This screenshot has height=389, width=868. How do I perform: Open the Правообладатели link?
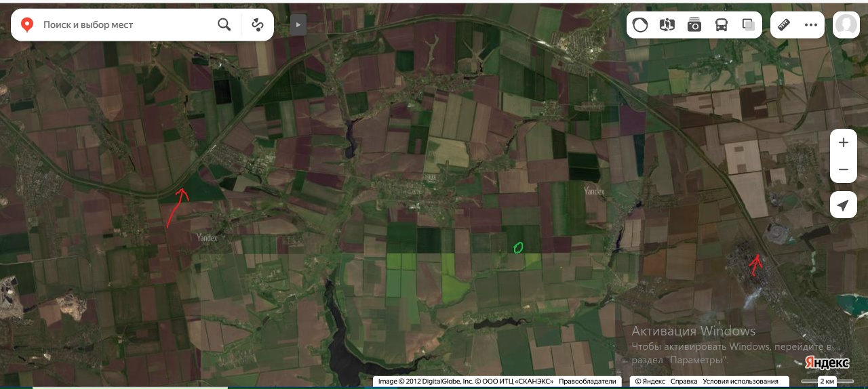tap(587, 382)
